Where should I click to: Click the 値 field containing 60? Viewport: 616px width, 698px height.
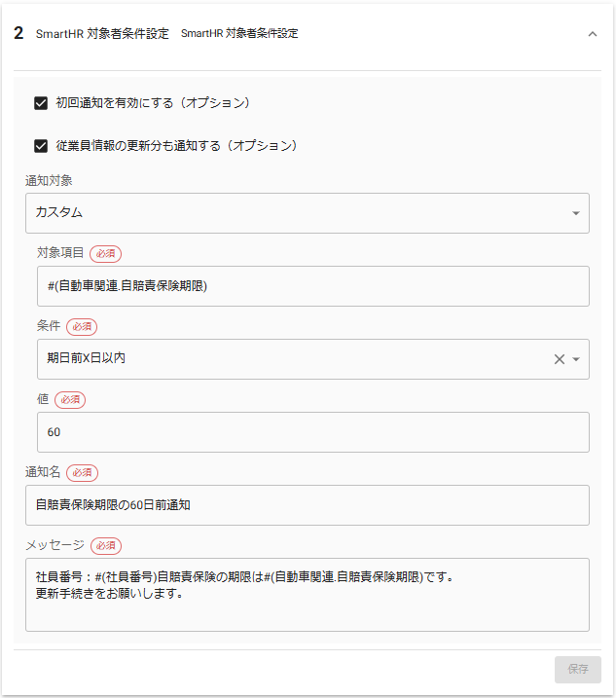[313, 432]
